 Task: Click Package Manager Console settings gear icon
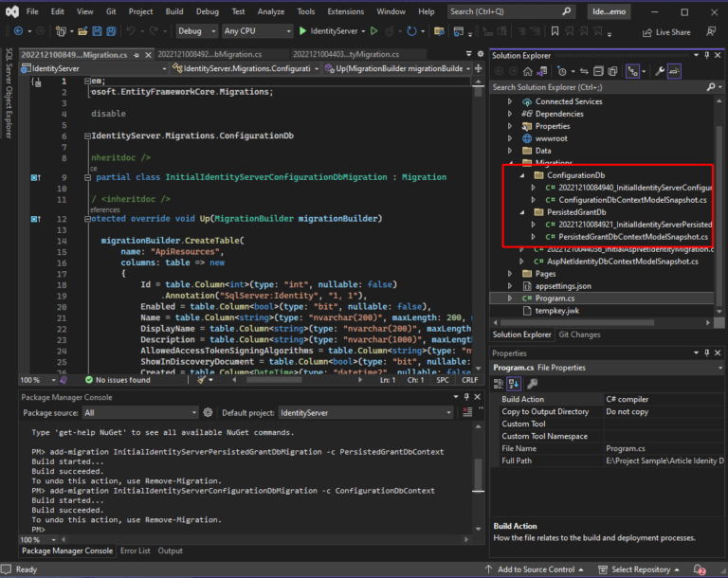pyautogui.click(x=207, y=413)
